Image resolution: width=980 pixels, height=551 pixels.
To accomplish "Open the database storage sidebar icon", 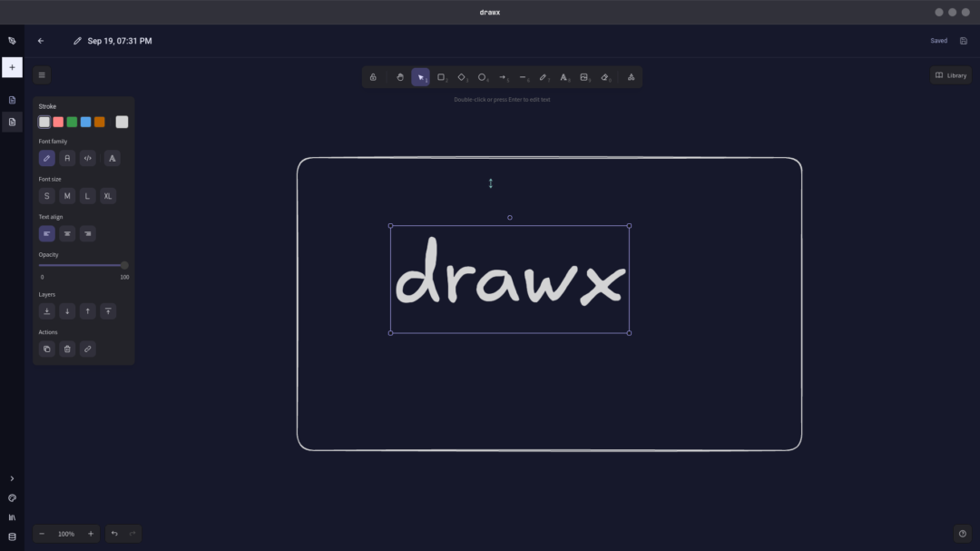I will (x=12, y=536).
